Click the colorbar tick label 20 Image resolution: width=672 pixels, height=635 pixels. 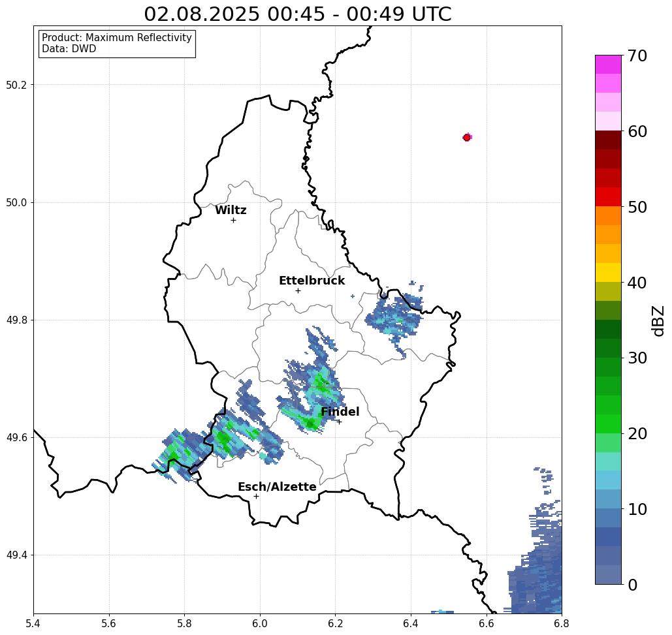(637, 433)
